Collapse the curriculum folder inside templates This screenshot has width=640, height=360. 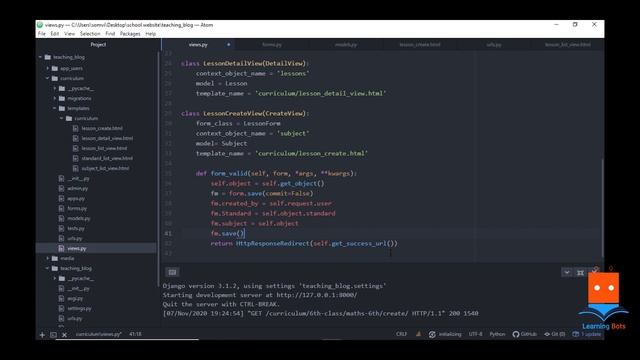click(x=62, y=118)
